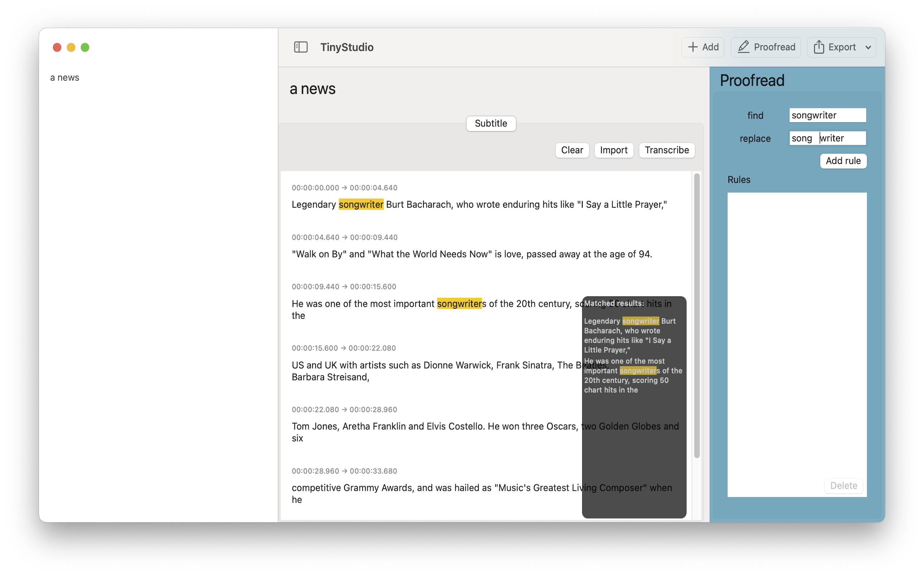The height and width of the screenshot is (577, 924).
Task: Click the Proofread pencil icon
Action: 743,47
